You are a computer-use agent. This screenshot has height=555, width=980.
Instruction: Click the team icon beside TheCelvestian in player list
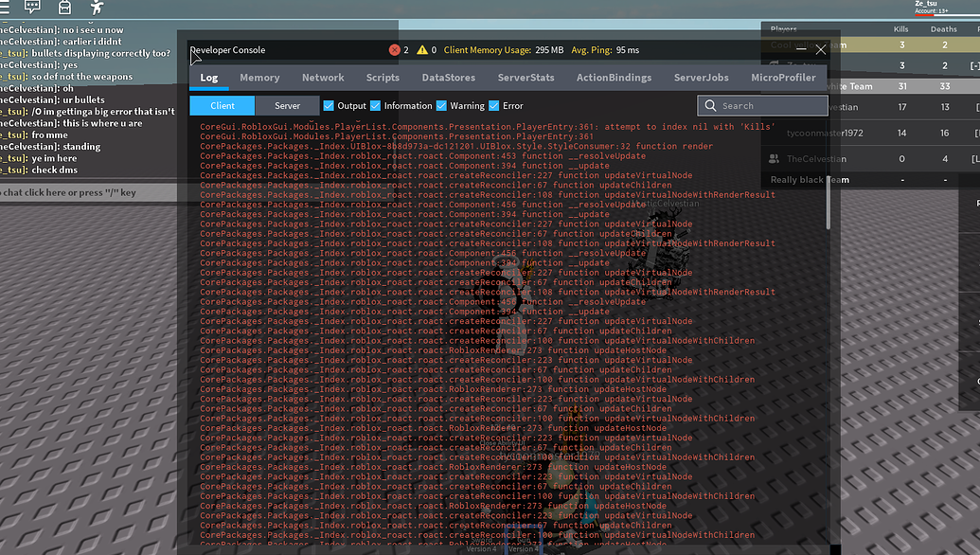774,159
